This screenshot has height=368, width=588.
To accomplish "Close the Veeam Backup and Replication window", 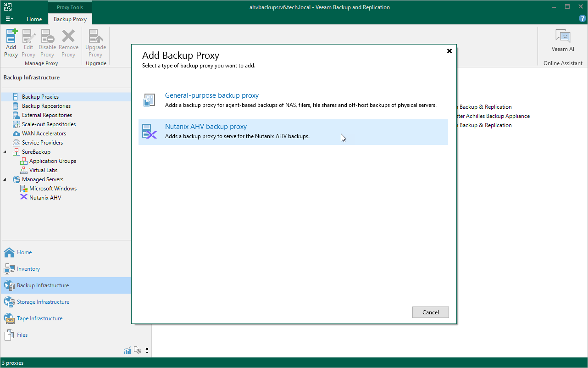I will point(580,7).
